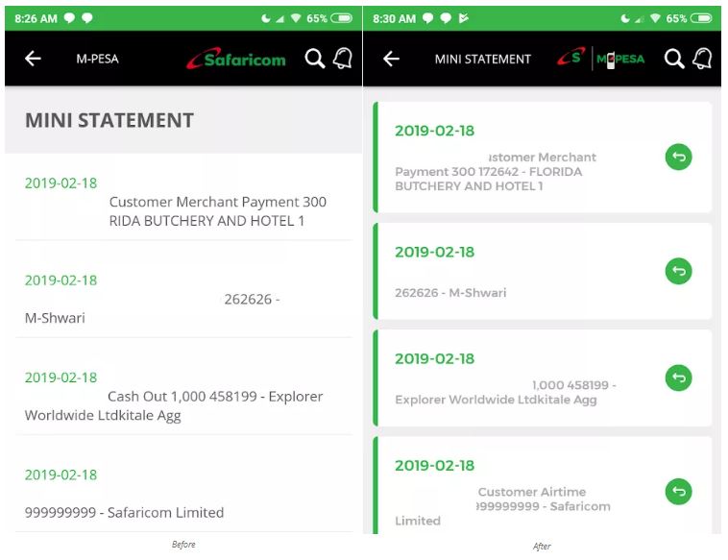
Task: Open M-Shwari entry in Before list
Action: click(x=183, y=290)
